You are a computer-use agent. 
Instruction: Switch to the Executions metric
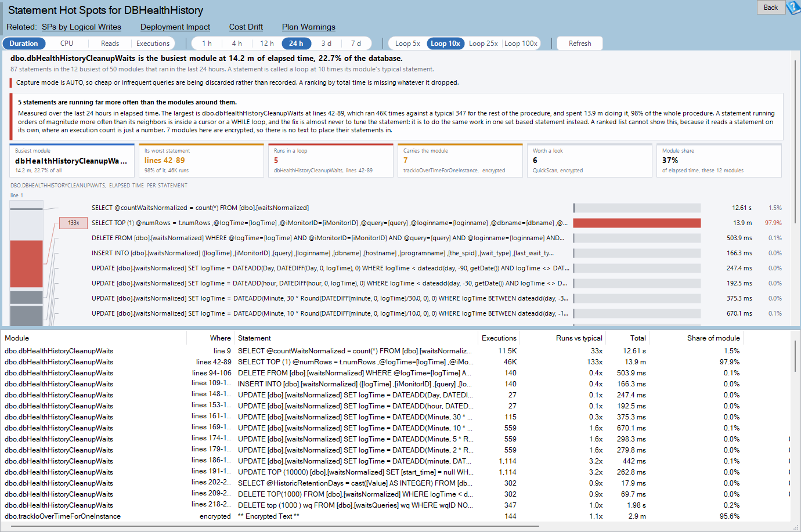pos(153,44)
